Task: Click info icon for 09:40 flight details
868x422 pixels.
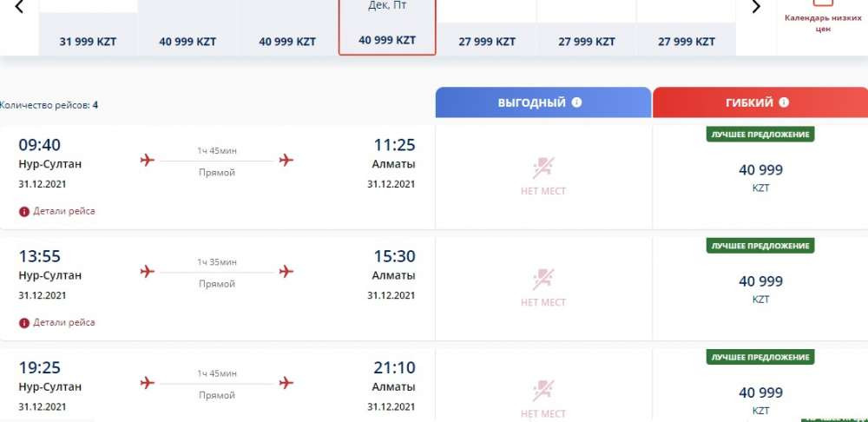Action: [x=23, y=211]
